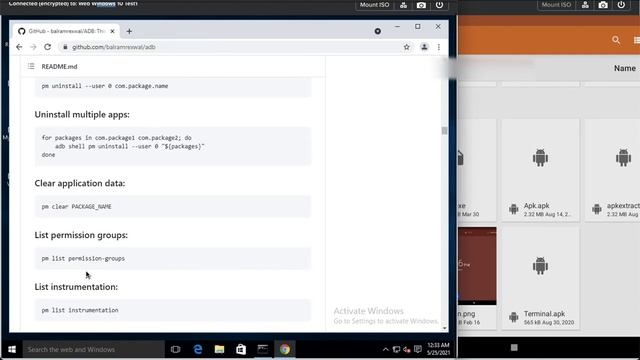
Task: Open the Windows Start menu
Action: click(x=12, y=349)
